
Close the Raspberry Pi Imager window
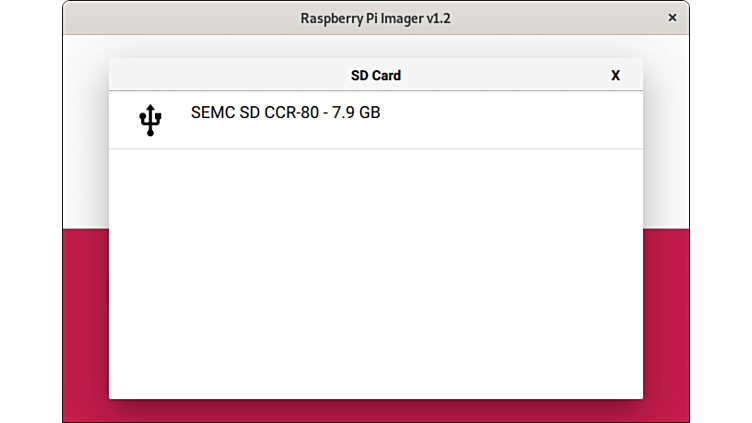pos(672,18)
